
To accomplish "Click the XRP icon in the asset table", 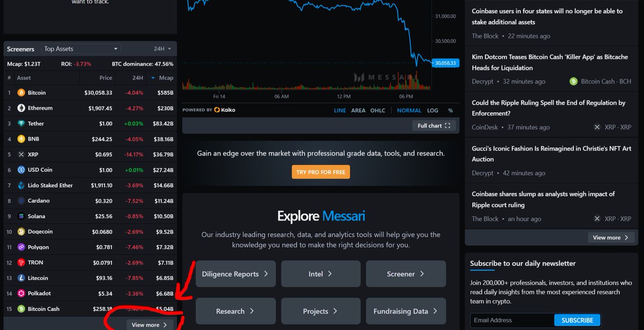I will [x=21, y=154].
